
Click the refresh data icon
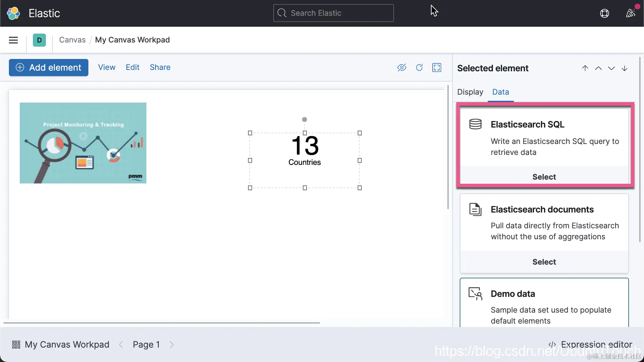[419, 68]
